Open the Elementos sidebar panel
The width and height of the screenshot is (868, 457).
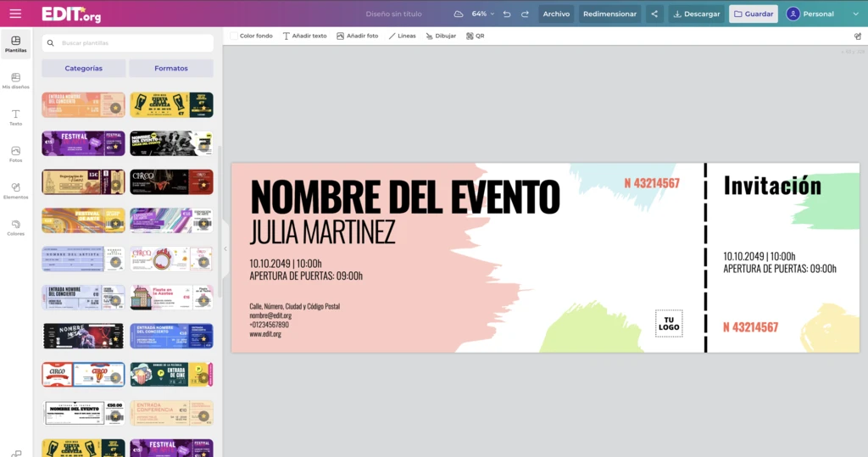pos(15,191)
